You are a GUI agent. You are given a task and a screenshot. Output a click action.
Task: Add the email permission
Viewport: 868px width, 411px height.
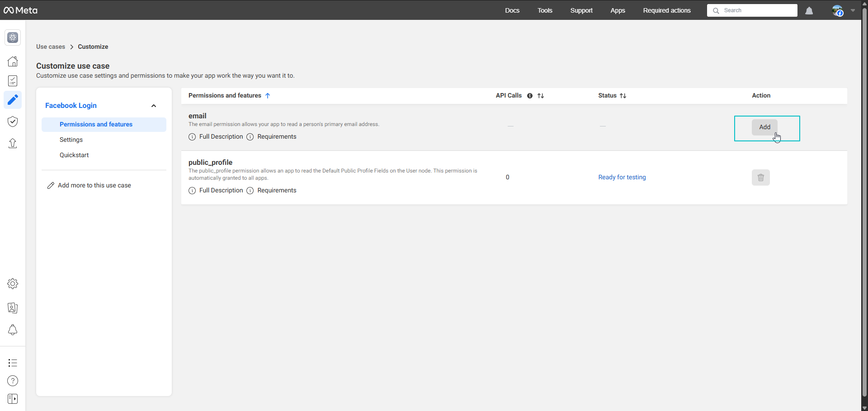[764, 127]
